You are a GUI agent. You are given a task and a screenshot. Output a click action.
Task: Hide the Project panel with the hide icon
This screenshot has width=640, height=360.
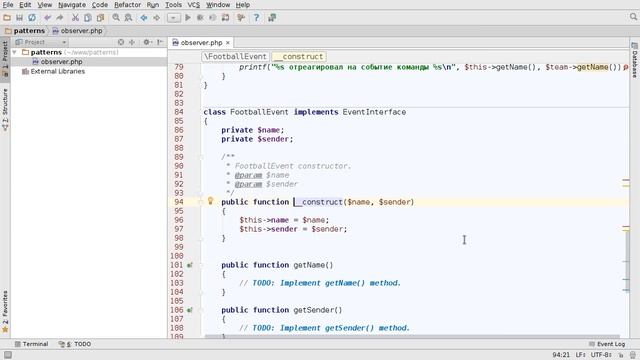click(x=160, y=42)
